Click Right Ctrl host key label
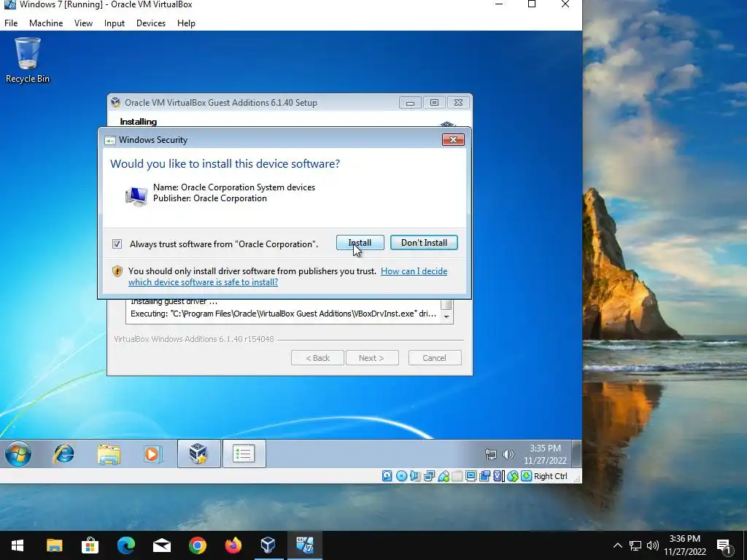The width and height of the screenshot is (747, 560). 551,476
